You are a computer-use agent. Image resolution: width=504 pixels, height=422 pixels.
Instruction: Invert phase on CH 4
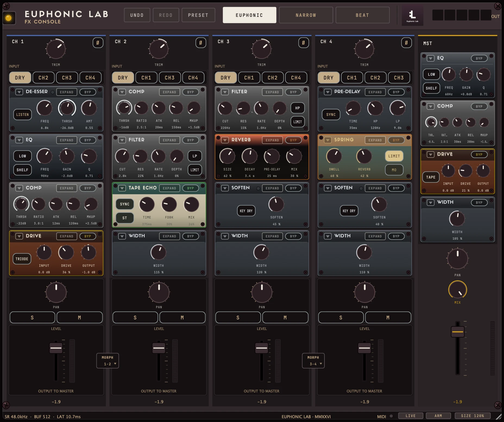tap(406, 43)
